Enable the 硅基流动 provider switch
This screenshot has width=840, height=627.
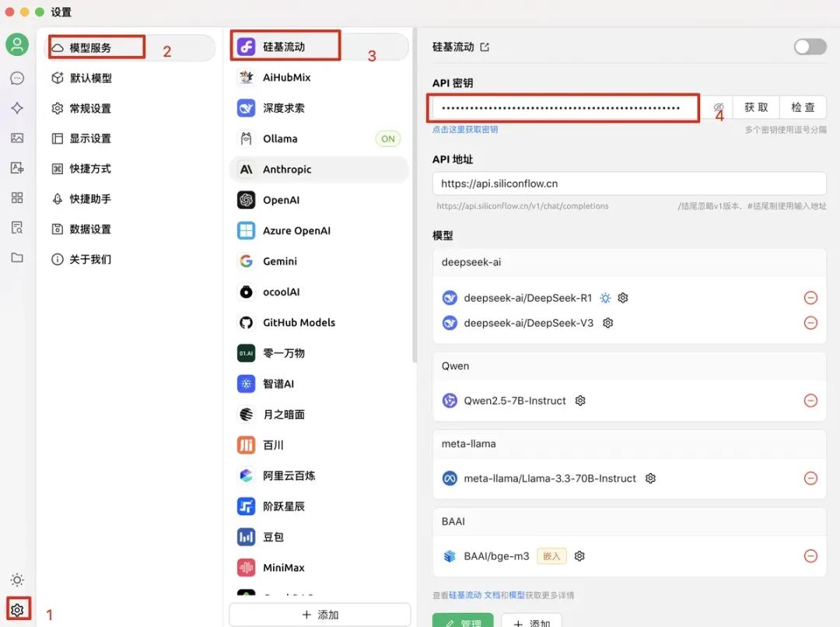click(810, 47)
